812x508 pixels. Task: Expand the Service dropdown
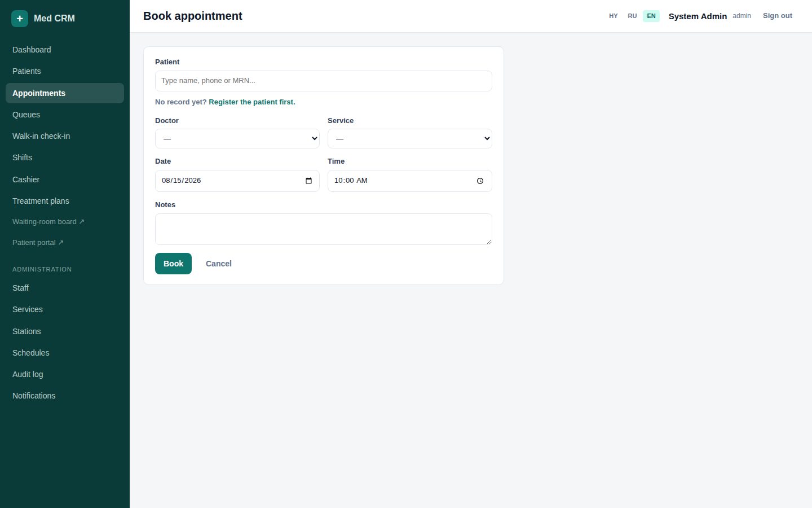coord(410,138)
